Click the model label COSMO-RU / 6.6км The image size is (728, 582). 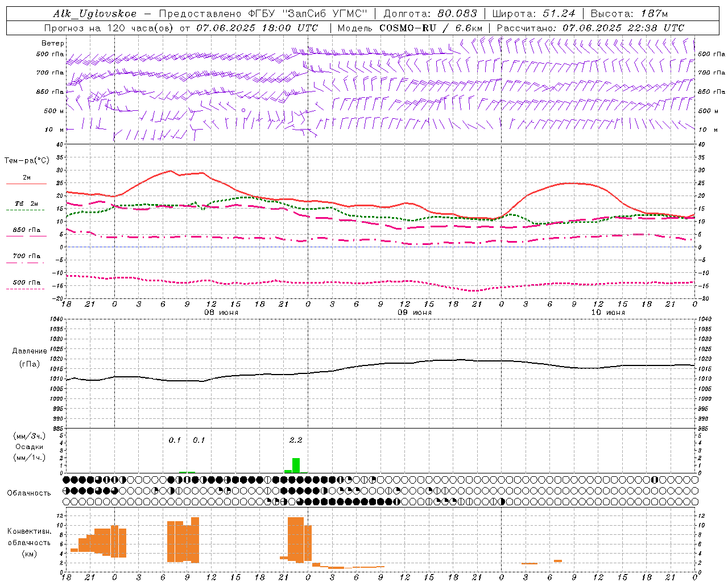[431, 28]
